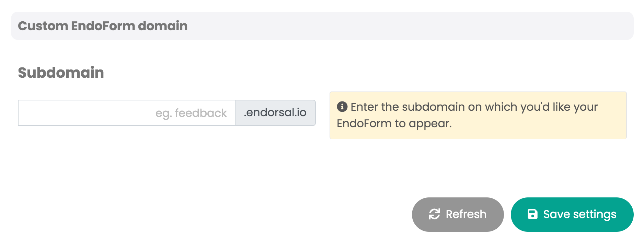
Task: Click the .endorsal.io domain suffix addon
Action: tap(275, 113)
